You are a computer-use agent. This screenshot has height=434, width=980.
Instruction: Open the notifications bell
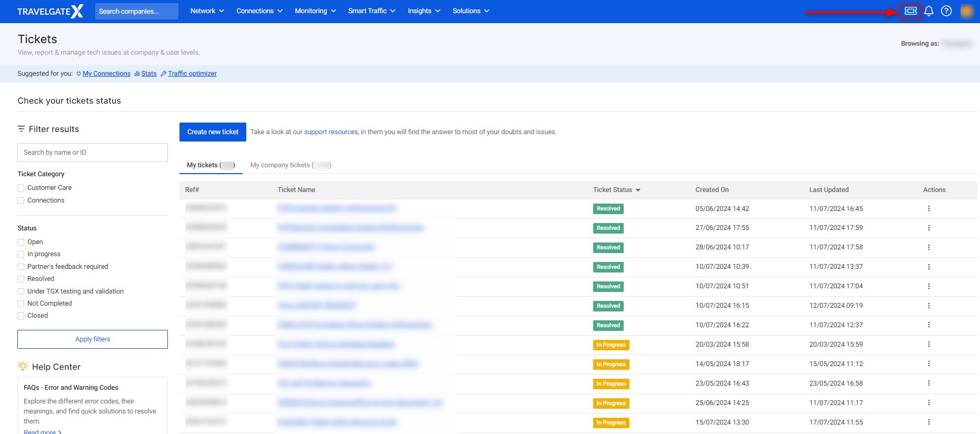coord(929,11)
